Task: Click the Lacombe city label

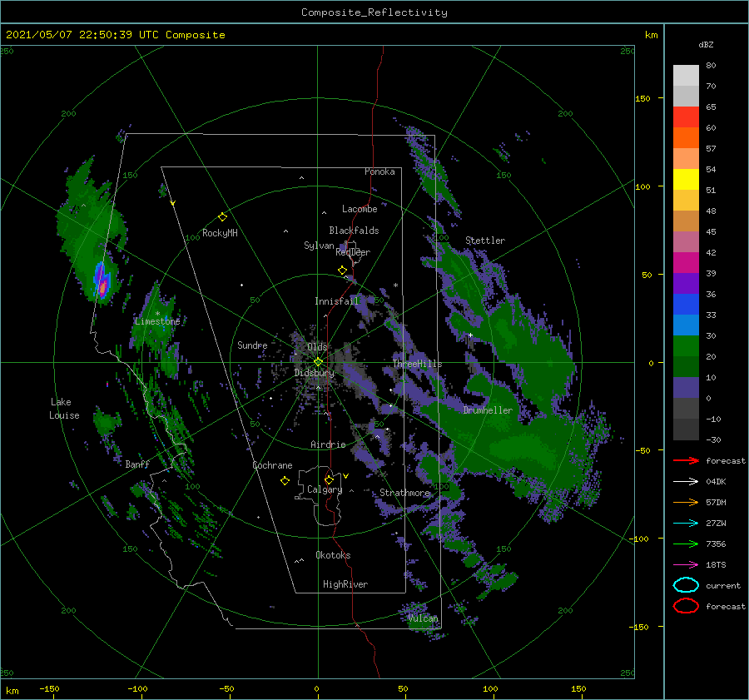Action: pyautogui.click(x=360, y=209)
